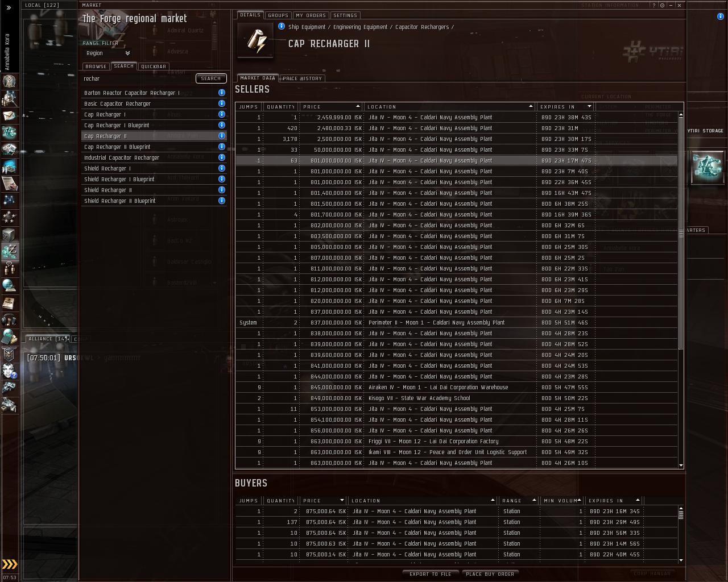Click the market window help question mark

pos(654,5)
